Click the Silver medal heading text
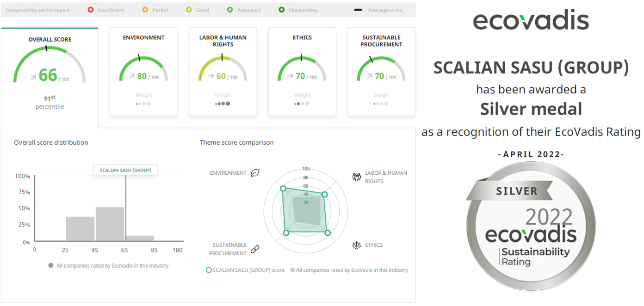644x306 pixels. [x=531, y=109]
